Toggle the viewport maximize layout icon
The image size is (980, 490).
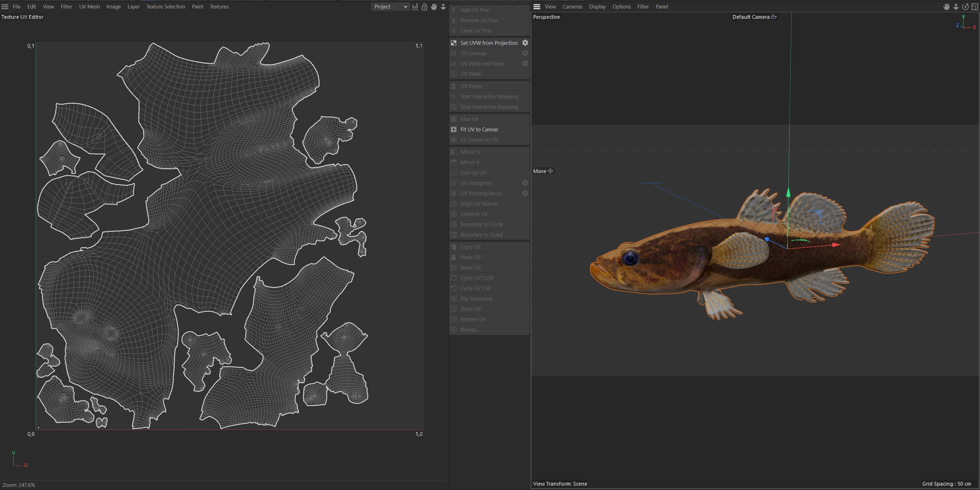(x=975, y=7)
